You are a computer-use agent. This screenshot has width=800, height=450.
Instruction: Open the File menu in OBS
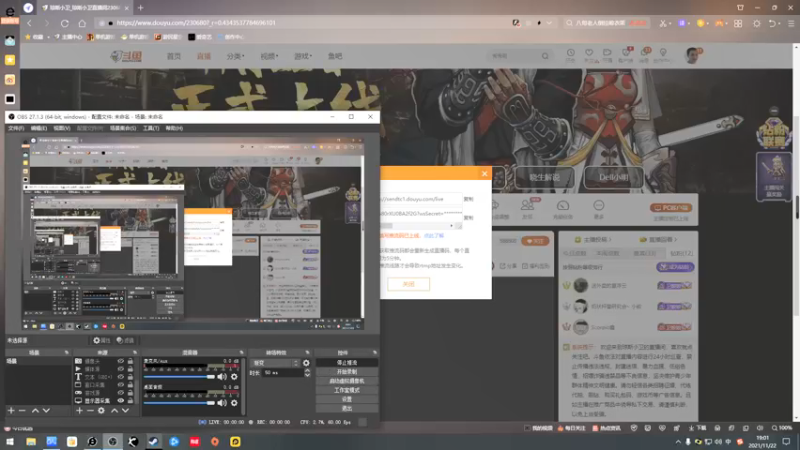(16, 128)
